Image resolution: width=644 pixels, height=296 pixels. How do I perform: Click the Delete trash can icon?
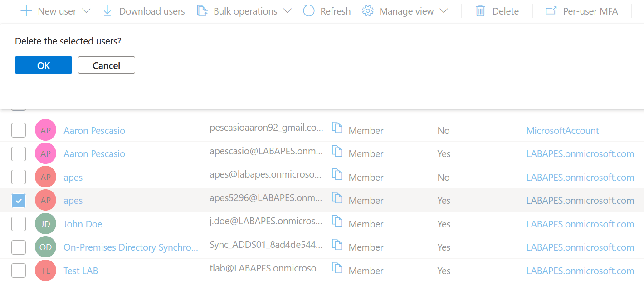click(480, 11)
